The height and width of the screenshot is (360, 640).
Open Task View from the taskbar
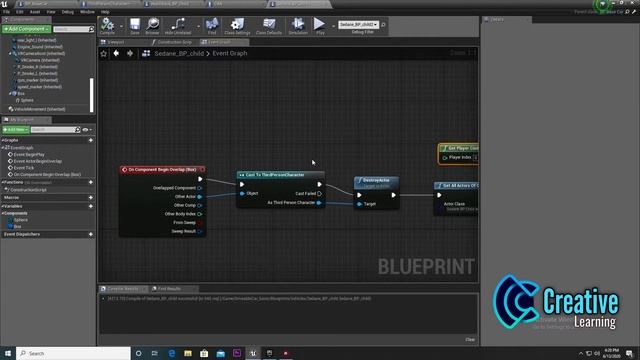pos(155,353)
